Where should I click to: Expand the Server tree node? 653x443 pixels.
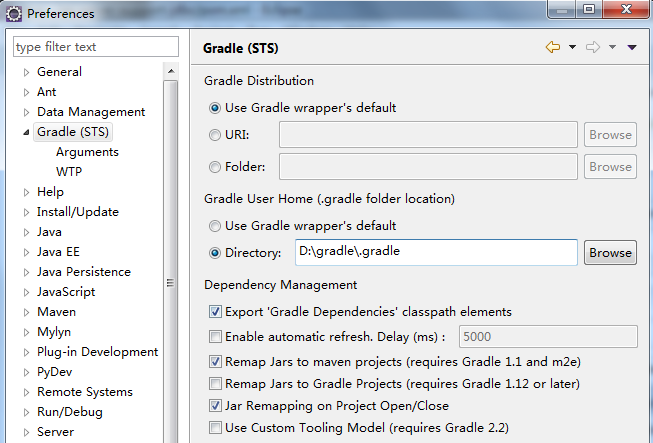pyautogui.click(x=26, y=432)
